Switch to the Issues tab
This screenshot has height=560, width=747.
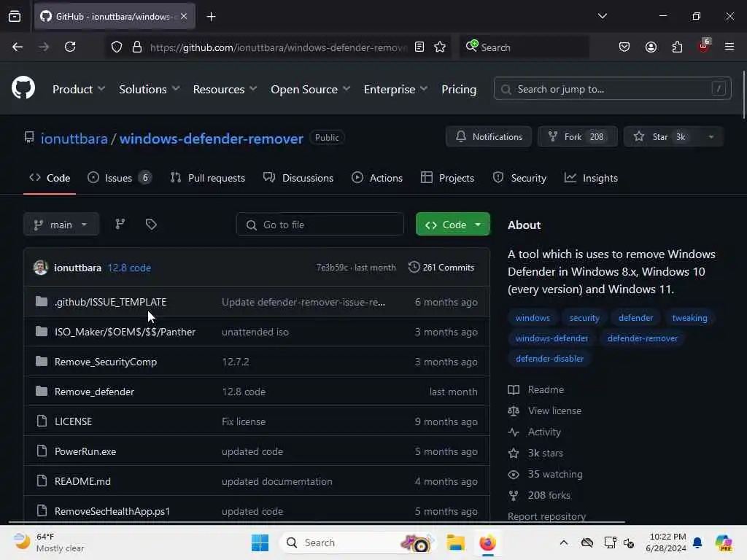click(x=119, y=178)
